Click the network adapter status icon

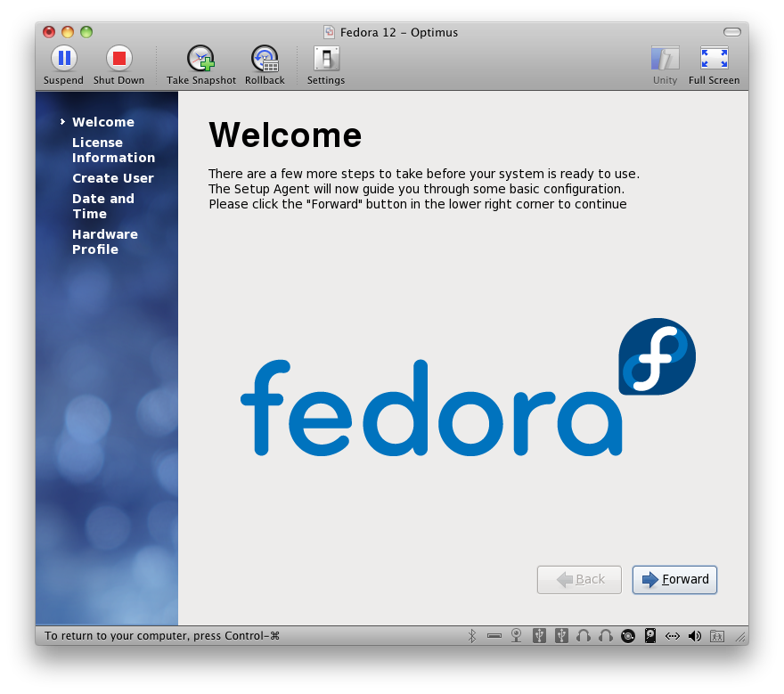click(x=673, y=636)
